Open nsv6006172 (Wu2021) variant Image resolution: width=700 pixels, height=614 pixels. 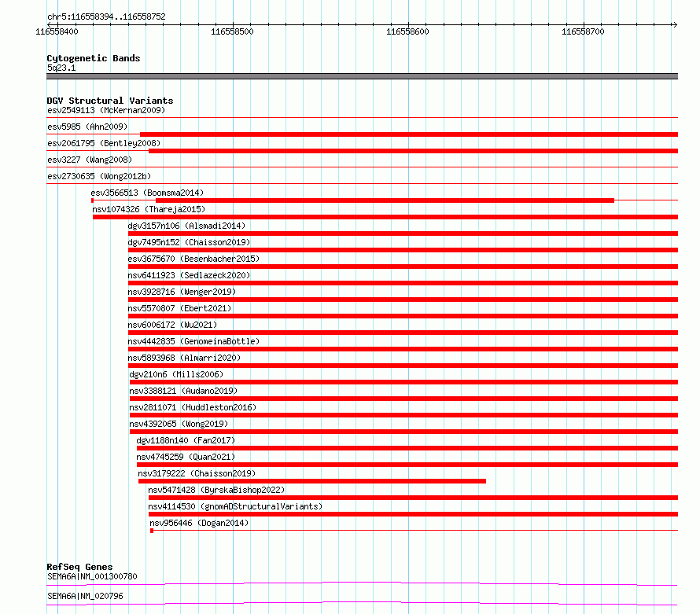(x=172, y=325)
